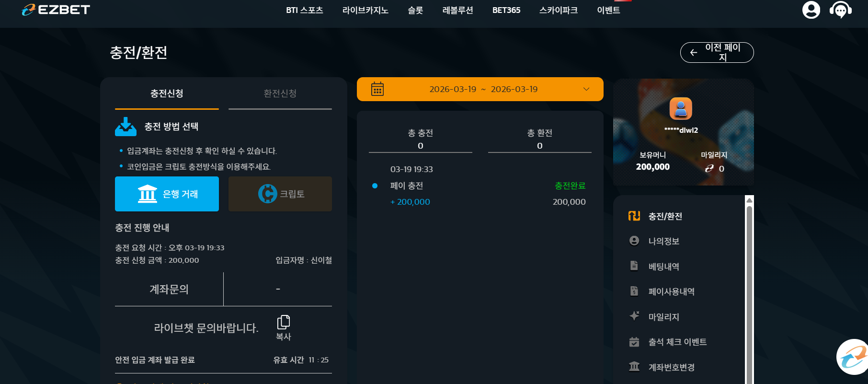Open 나의정보 in the sidebar
868x384 pixels.
tap(663, 241)
